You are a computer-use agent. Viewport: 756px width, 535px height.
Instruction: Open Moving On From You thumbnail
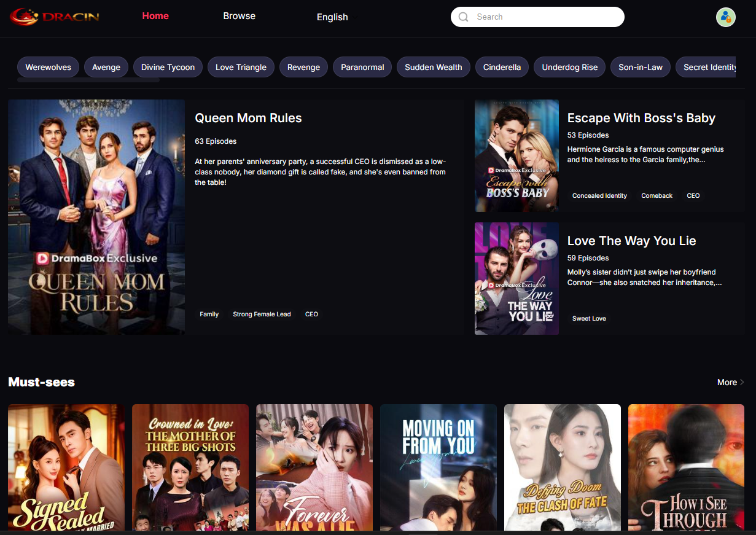(438, 467)
